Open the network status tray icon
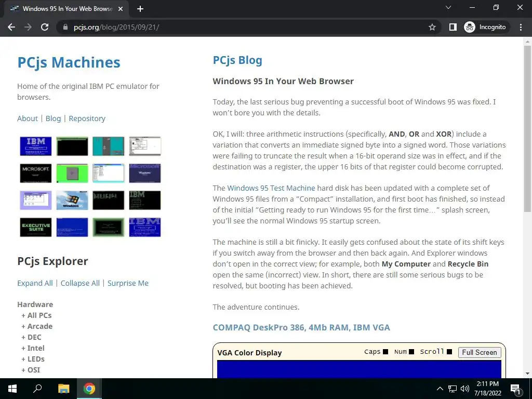This screenshot has height=399, width=532. (453, 389)
